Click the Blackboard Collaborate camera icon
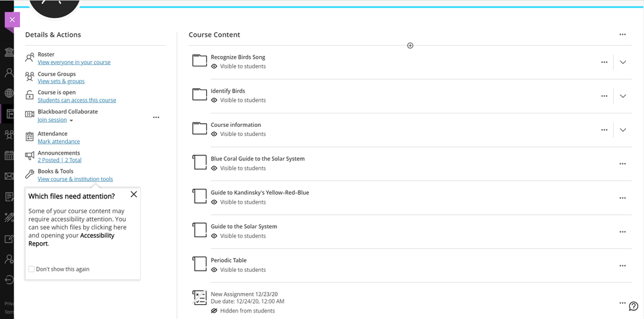Viewport: 644px width, 319px height. click(30, 114)
